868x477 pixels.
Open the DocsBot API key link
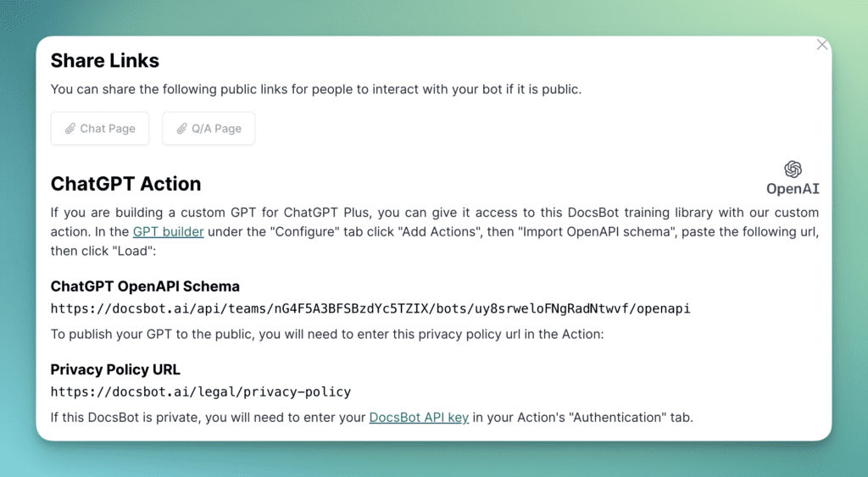tap(419, 417)
